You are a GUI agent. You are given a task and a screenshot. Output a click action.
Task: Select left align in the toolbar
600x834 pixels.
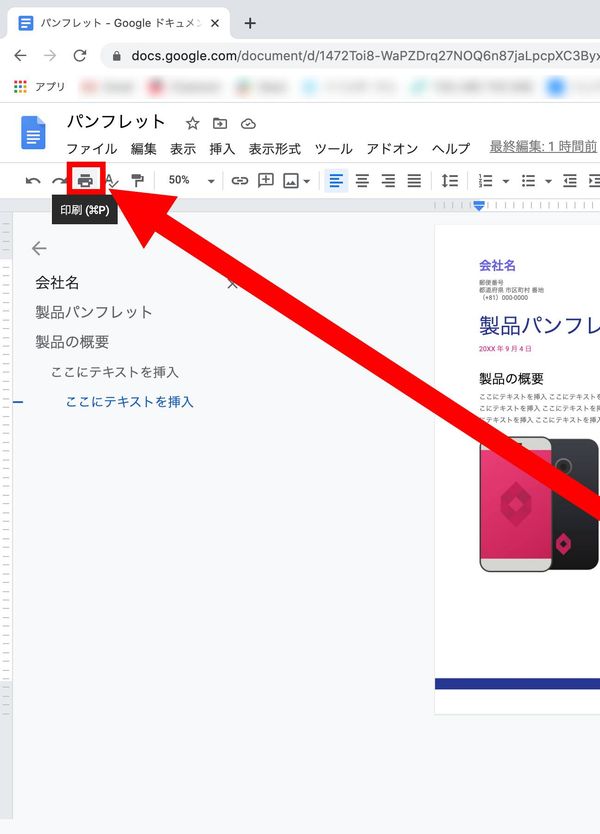[336, 181]
